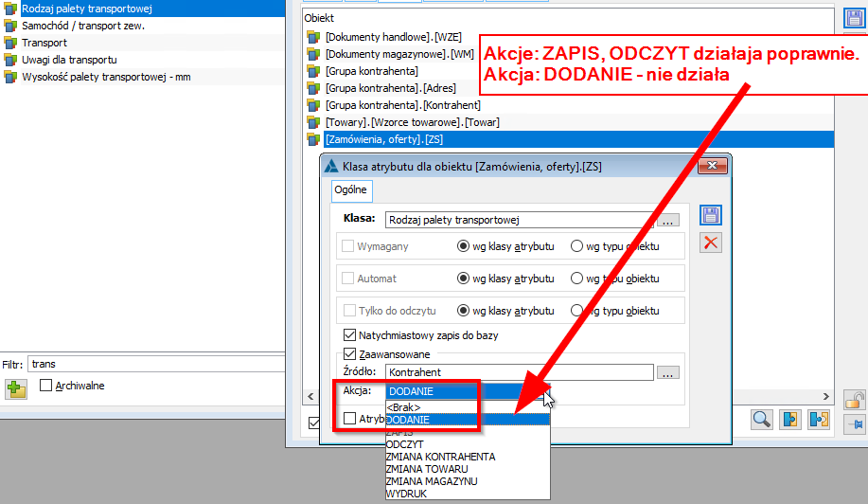Choose WYDRUK from the Akcja list
868x504 pixels.
(x=468, y=494)
